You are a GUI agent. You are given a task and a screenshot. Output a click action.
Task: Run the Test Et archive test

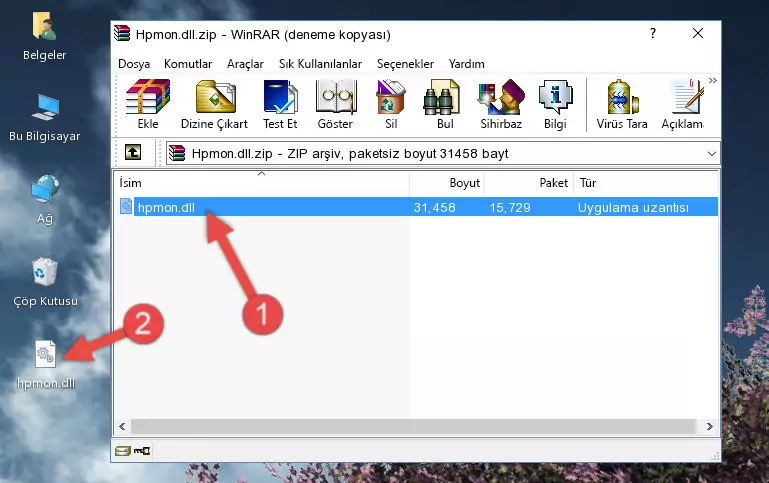pos(280,104)
